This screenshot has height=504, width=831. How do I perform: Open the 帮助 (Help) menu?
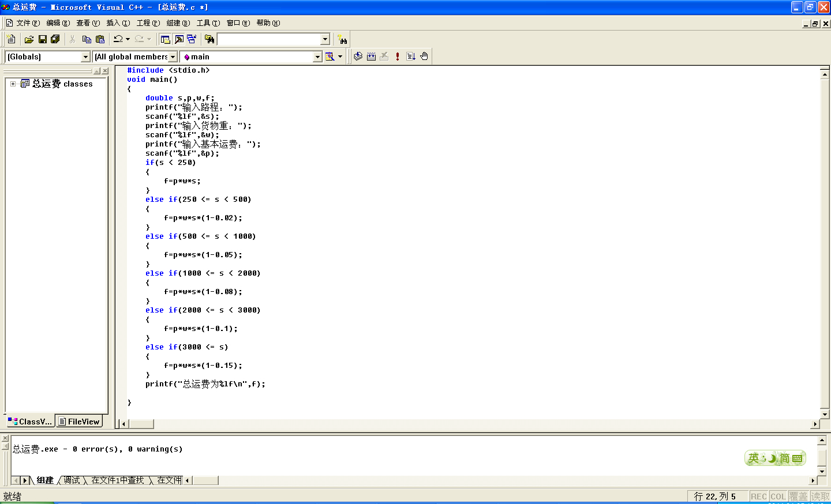tap(268, 23)
